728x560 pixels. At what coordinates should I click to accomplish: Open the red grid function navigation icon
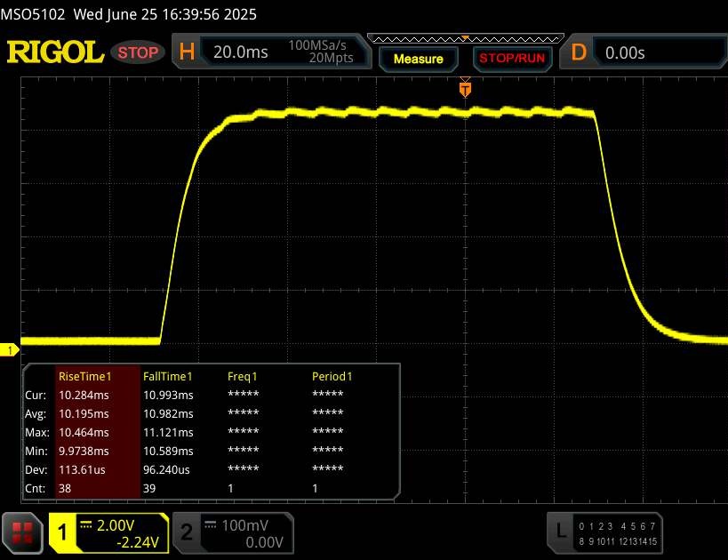pos(22,533)
